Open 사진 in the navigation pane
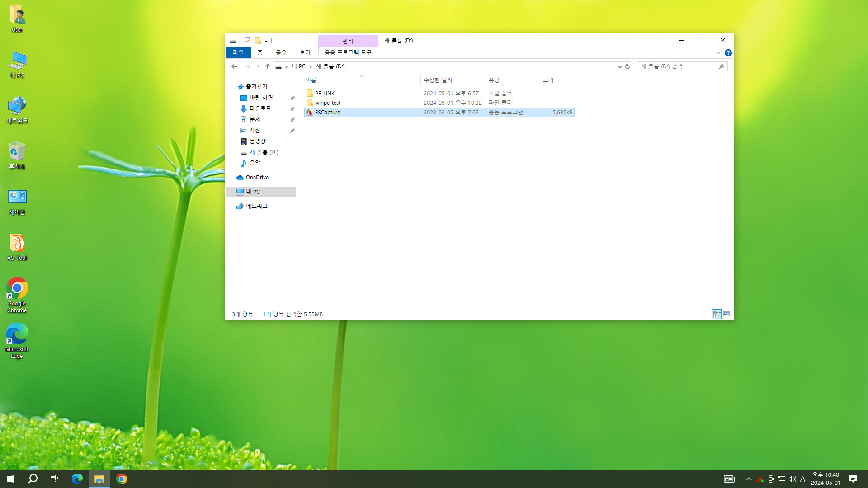 point(255,131)
